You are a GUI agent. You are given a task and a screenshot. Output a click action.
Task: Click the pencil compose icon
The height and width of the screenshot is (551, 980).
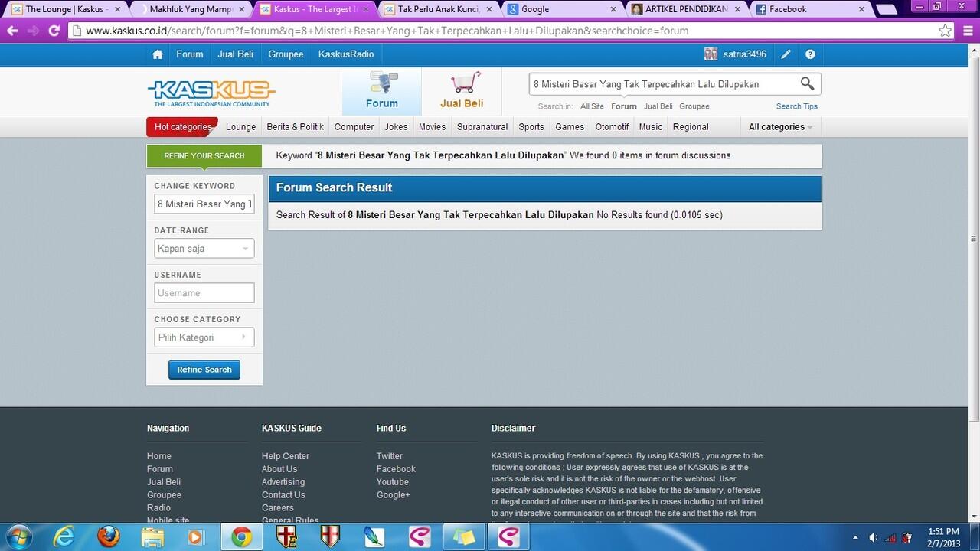pyautogui.click(x=786, y=54)
